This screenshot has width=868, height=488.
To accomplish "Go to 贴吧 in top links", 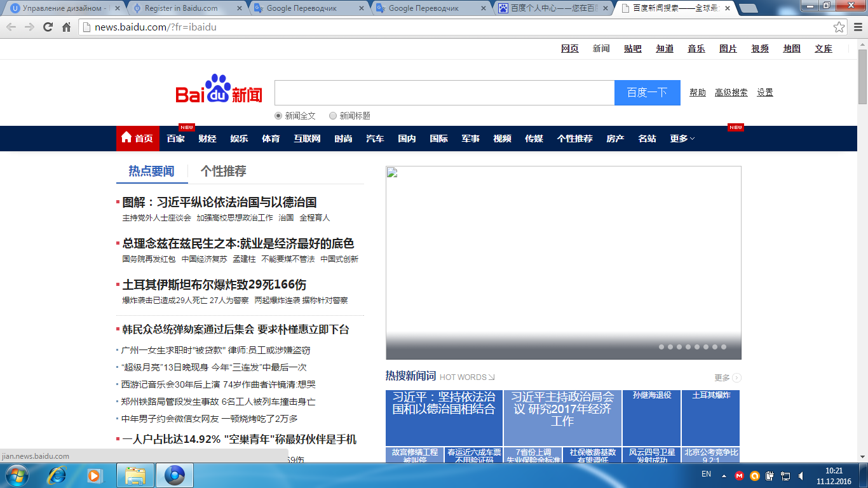I will 633,48.
